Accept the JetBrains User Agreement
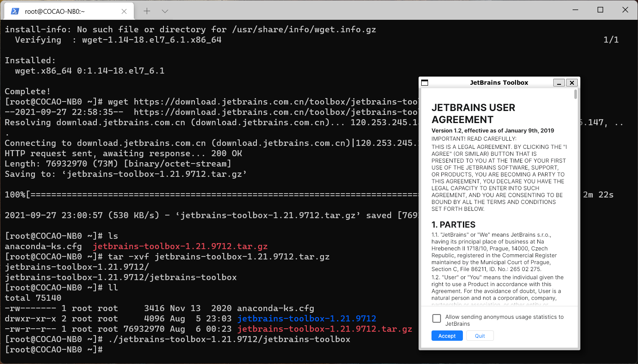This screenshot has height=364, width=638. pos(447,336)
